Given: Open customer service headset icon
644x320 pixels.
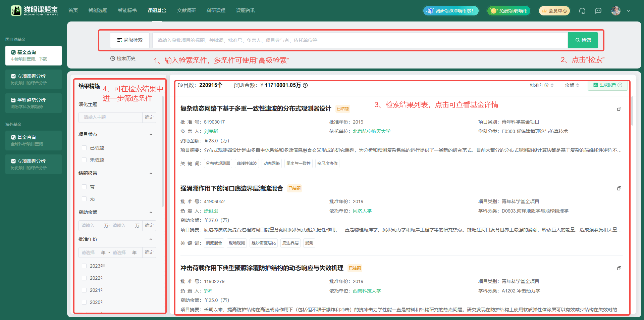Looking at the screenshot, I should pyautogui.click(x=582, y=11).
